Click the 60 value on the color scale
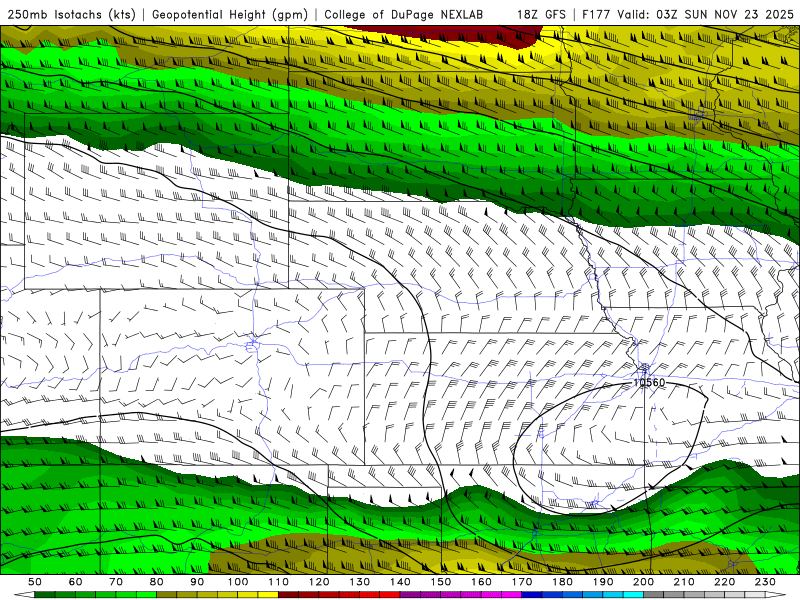 pos(76,582)
